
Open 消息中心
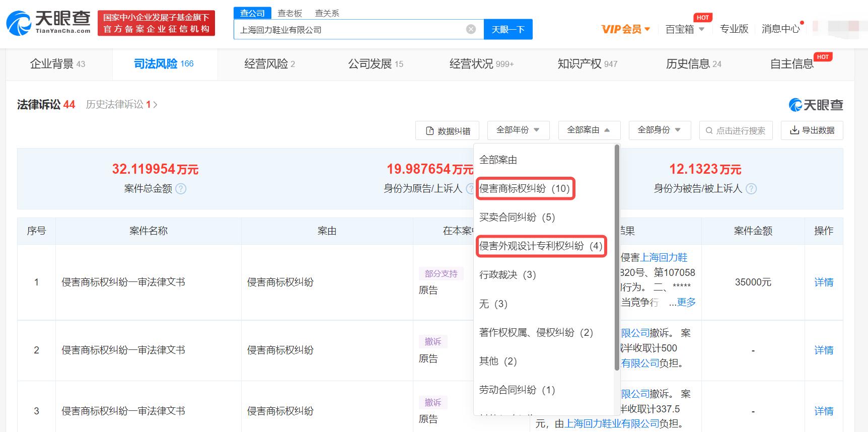coord(780,29)
